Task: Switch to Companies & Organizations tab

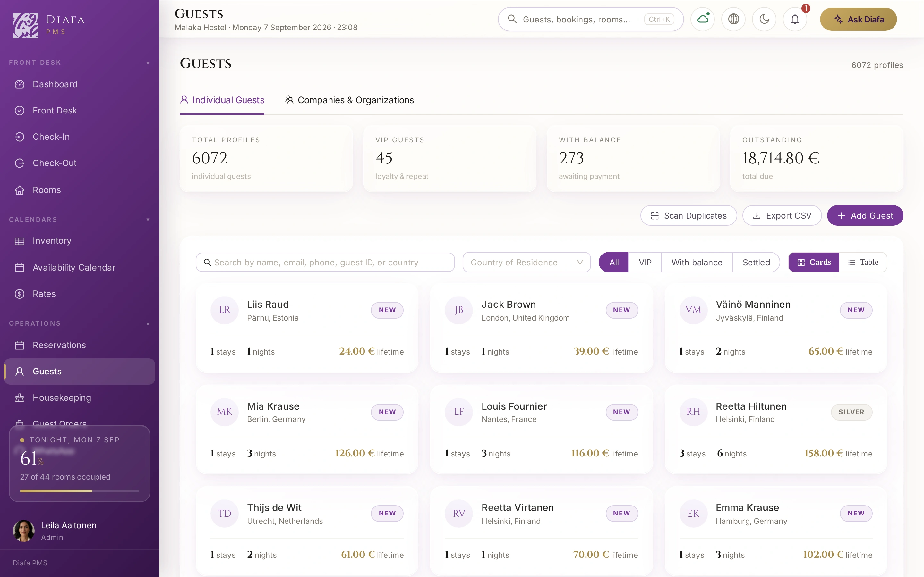Action: click(x=349, y=100)
